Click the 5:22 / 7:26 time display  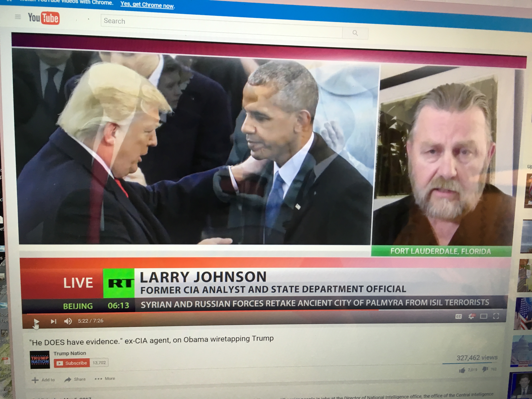[90, 321]
